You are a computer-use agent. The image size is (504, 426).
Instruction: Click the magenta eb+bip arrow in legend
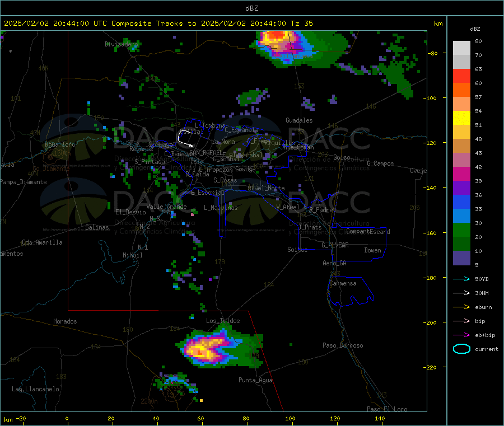click(461, 335)
